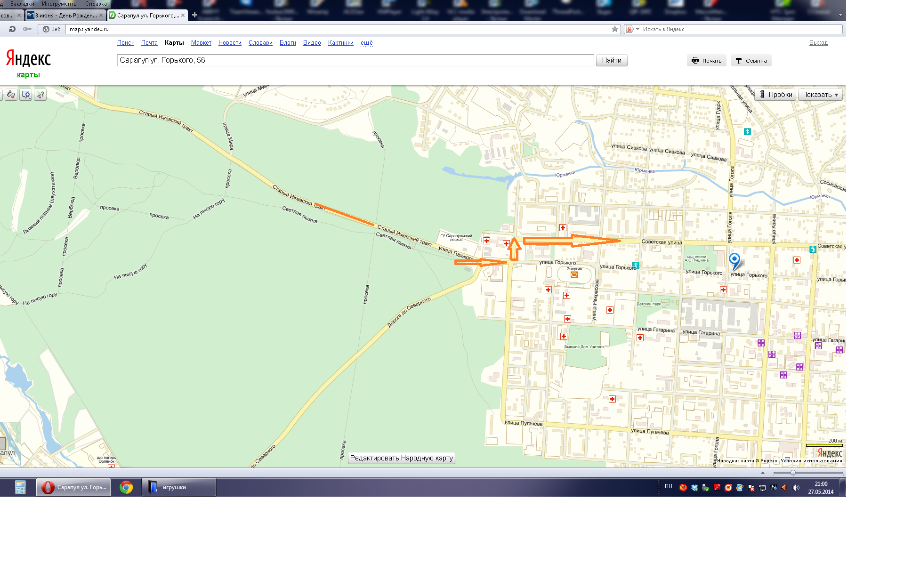904x588 pixels.
Task: Open the Поиск link
Action: click(126, 43)
